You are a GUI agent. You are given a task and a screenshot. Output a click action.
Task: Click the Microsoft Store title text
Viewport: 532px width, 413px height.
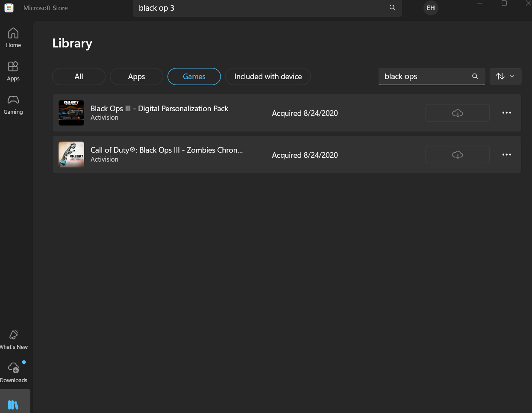[45, 8]
